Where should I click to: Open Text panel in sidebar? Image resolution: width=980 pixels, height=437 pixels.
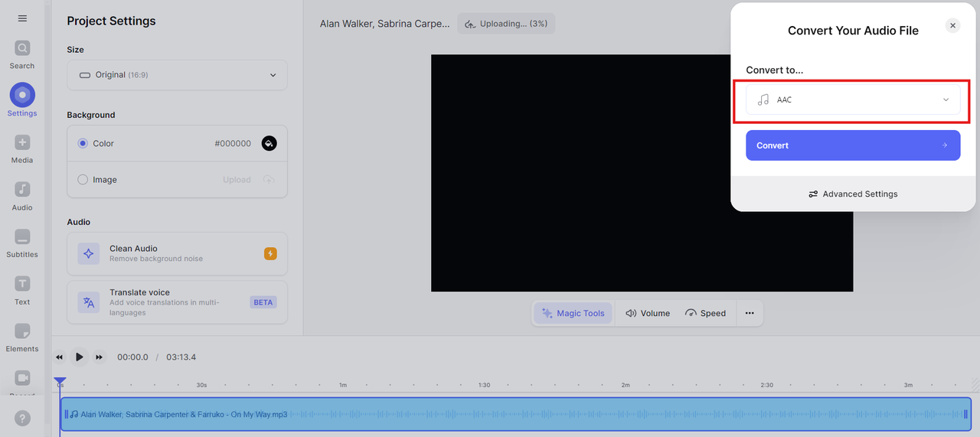22,290
